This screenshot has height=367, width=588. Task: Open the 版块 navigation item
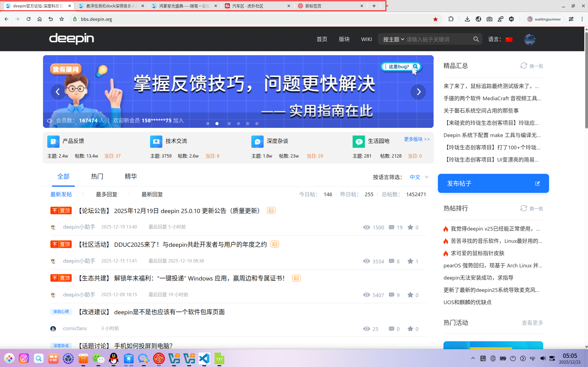tap(344, 39)
